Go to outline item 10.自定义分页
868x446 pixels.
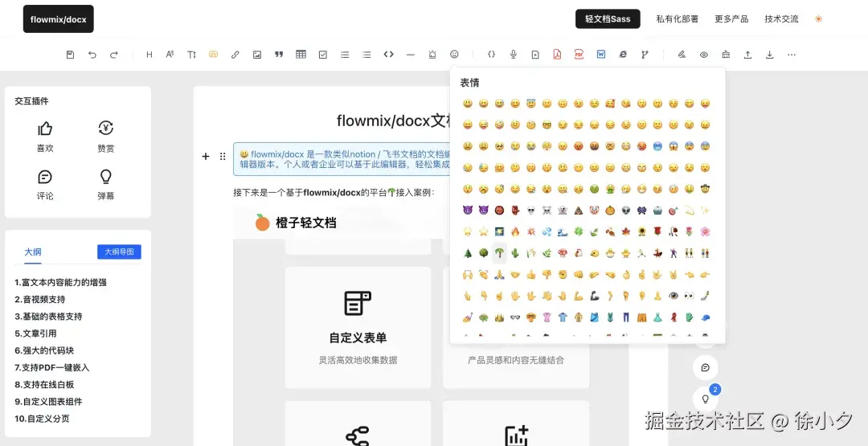(x=42, y=419)
